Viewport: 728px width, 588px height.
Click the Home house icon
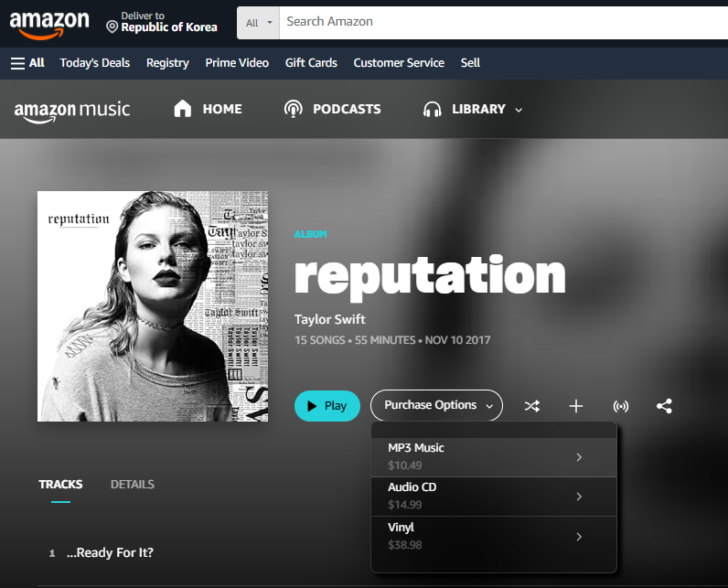click(183, 109)
